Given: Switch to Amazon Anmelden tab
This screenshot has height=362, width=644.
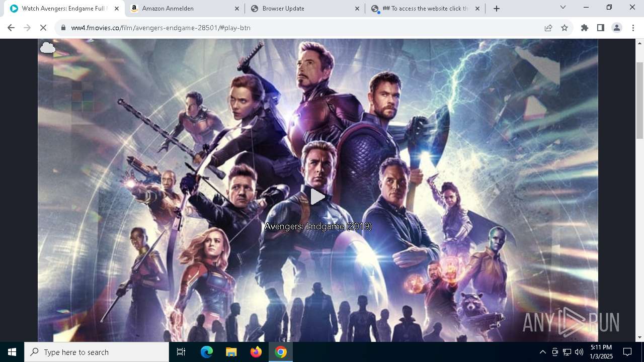Looking at the screenshot, I should pyautogui.click(x=185, y=9).
